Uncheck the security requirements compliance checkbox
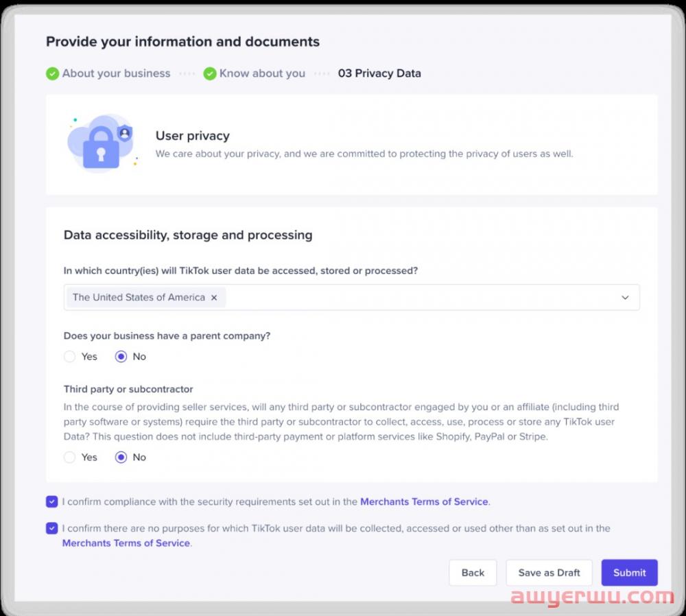Screen dimensions: 686x616 pos(52,501)
